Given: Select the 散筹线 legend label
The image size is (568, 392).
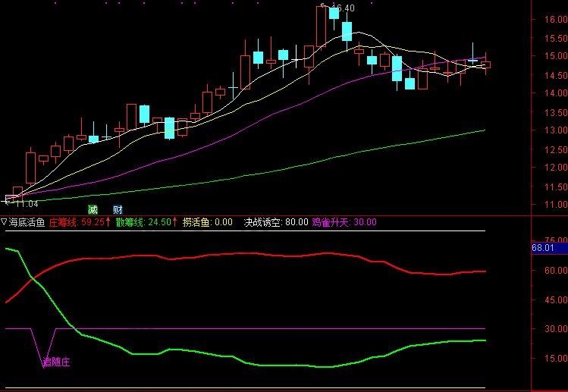Looking at the screenshot, I should point(130,222).
